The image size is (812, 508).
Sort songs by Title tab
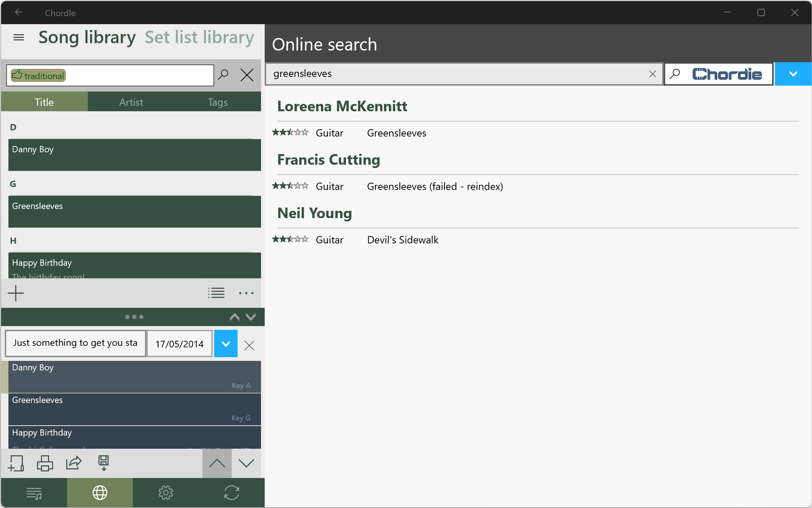pyautogui.click(x=44, y=102)
